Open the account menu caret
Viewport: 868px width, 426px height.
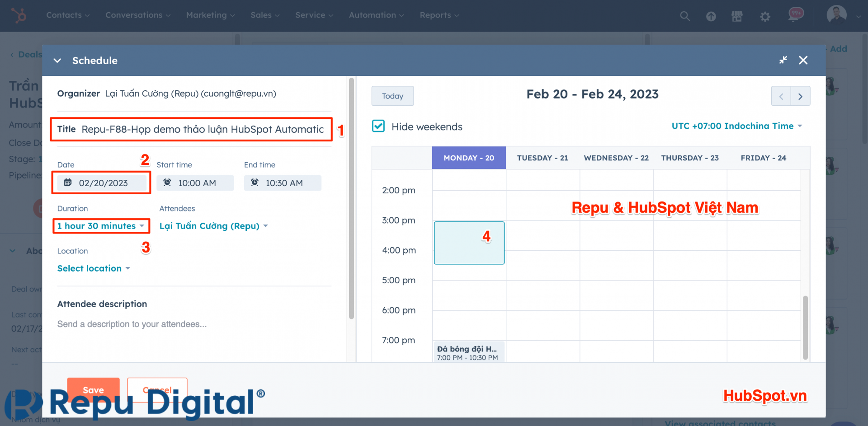(858, 17)
